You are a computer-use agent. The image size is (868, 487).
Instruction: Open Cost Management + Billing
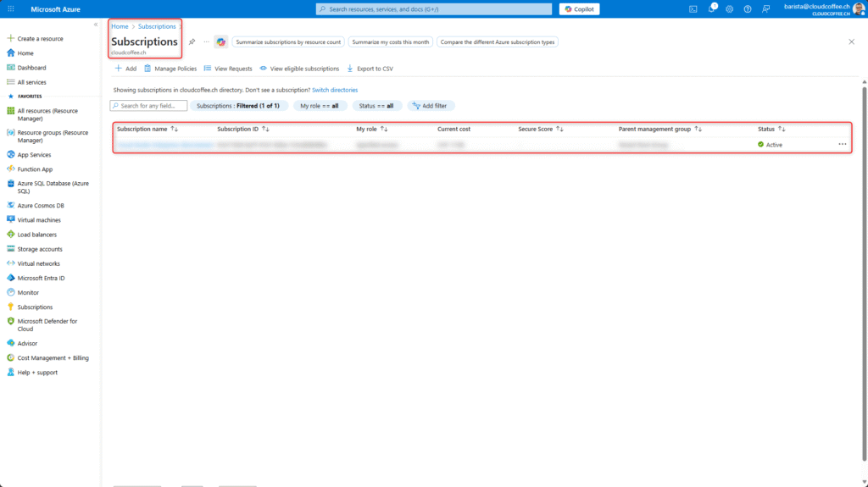(x=47, y=358)
